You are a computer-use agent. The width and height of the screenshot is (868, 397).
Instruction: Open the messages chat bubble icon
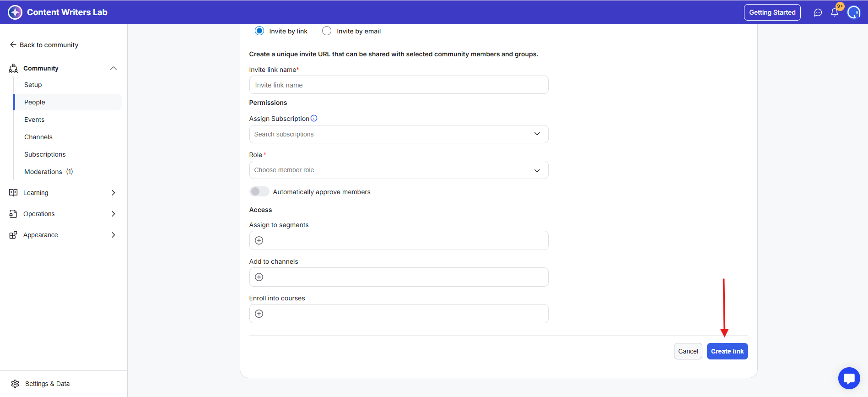(818, 13)
